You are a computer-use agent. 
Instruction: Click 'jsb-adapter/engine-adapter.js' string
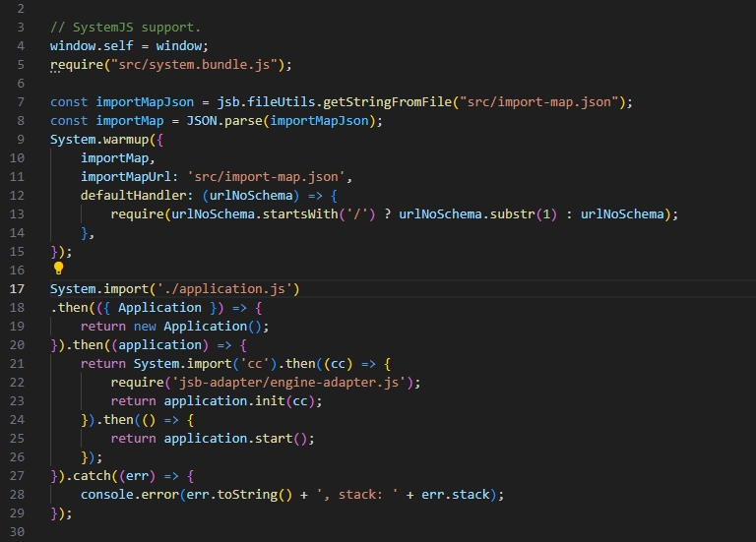288,383
